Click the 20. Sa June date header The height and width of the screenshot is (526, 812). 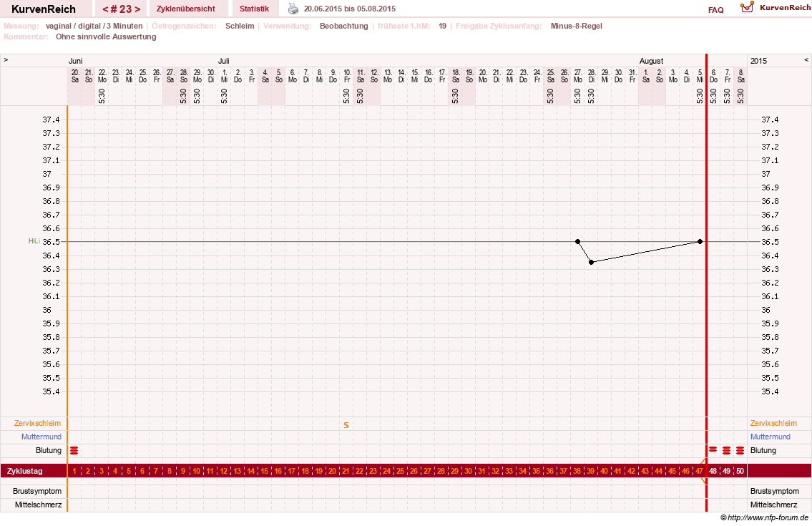[75, 76]
